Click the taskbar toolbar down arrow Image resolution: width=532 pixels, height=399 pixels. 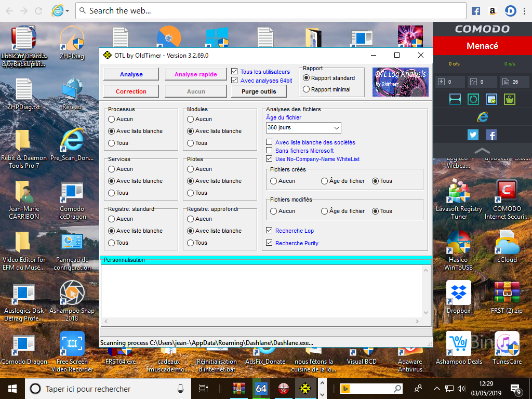click(322, 394)
